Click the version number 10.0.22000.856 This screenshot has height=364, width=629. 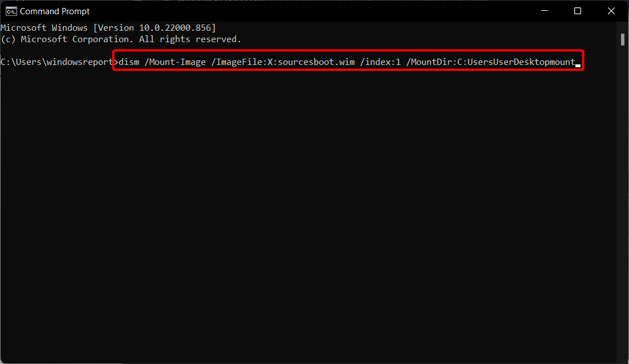175,28
